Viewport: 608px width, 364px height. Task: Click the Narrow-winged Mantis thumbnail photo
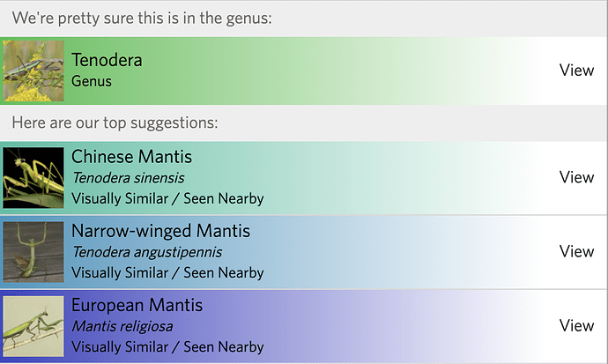[33, 251]
